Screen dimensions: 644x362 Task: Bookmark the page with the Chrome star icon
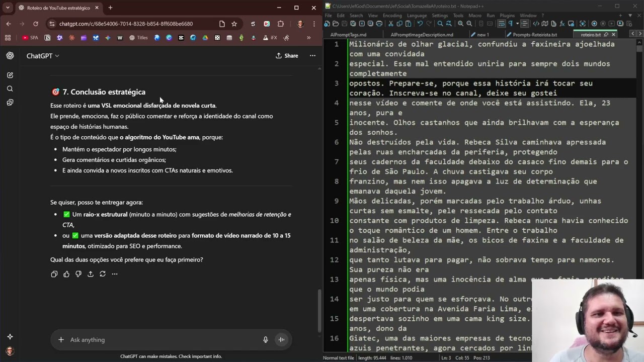point(234,24)
